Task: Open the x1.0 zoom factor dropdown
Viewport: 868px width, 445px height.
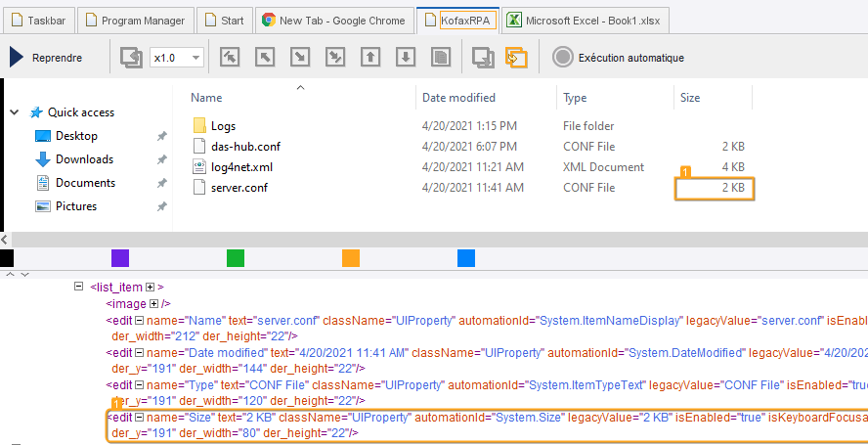Action: coord(196,59)
